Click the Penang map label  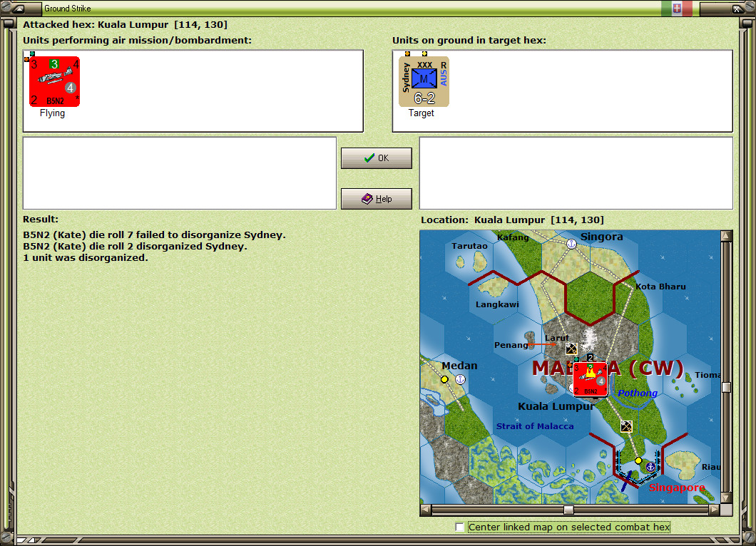pos(511,345)
